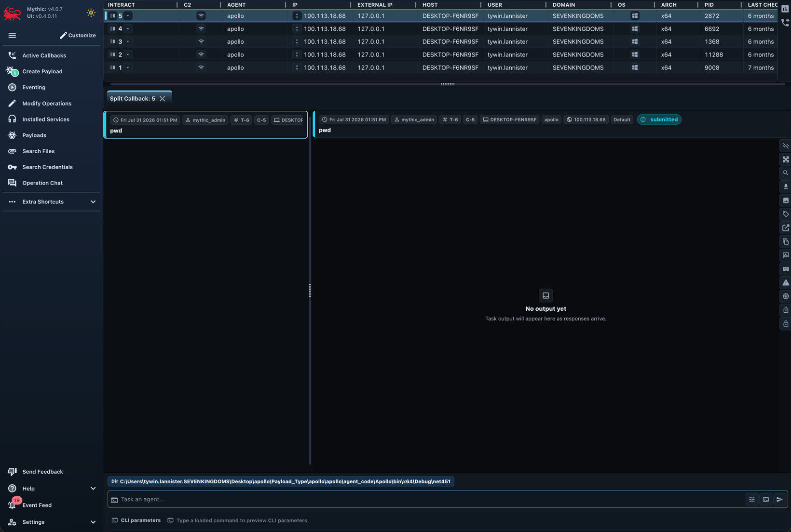Open the bar chart icon at top right
The image size is (791, 532).
click(x=785, y=9)
